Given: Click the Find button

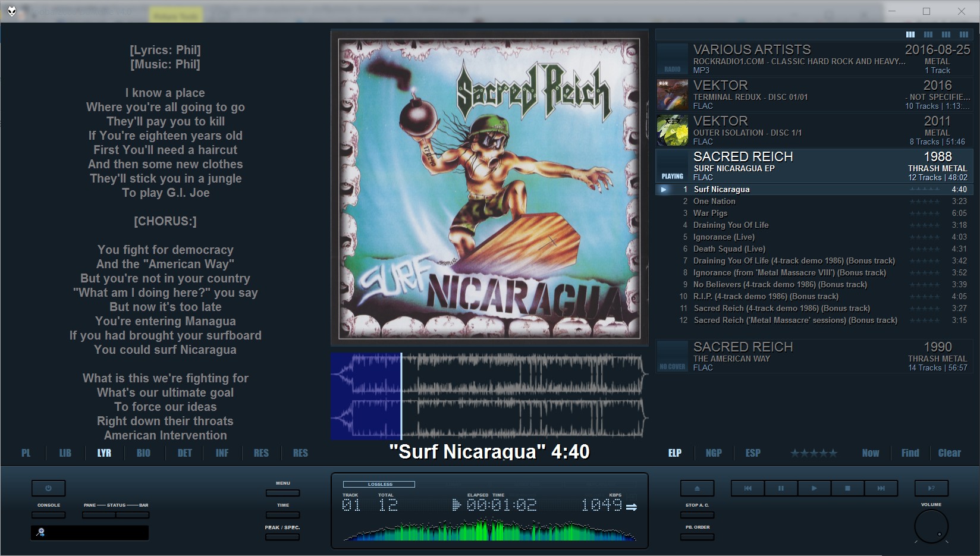Looking at the screenshot, I should (910, 453).
